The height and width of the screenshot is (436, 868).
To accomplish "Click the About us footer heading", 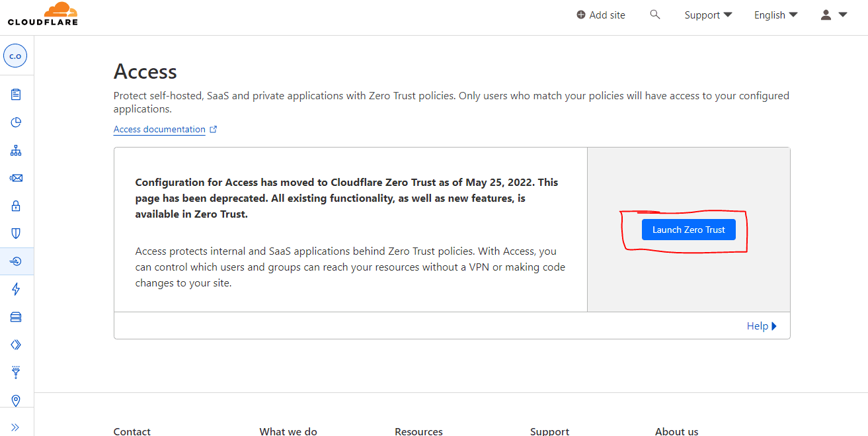I will [x=676, y=431].
